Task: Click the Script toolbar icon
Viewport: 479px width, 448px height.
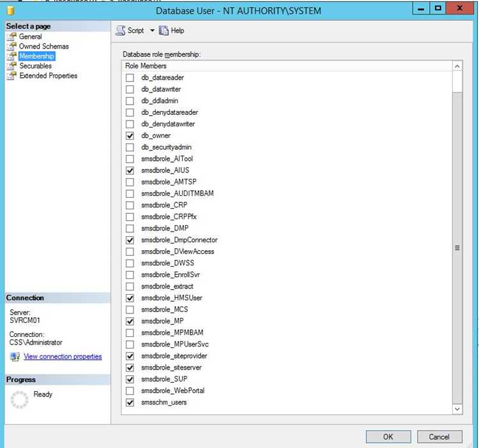Action: (121, 31)
